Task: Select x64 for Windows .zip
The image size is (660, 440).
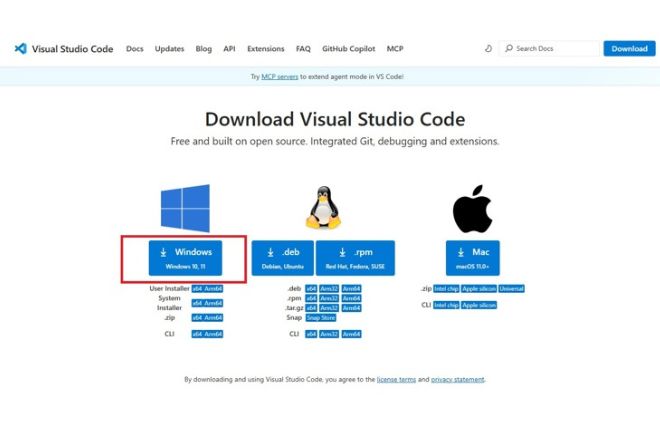Action: 197,317
